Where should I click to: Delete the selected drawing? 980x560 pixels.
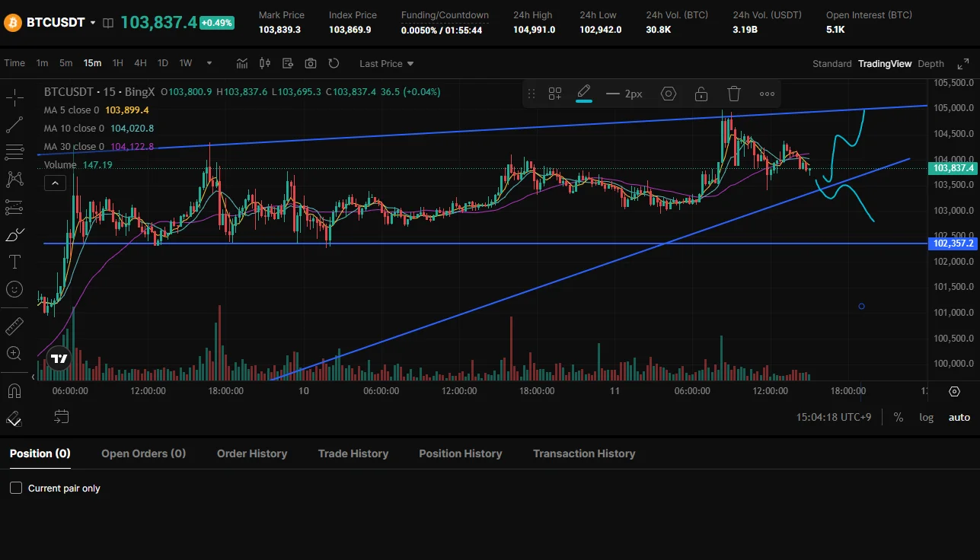click(x=734, y=94)
